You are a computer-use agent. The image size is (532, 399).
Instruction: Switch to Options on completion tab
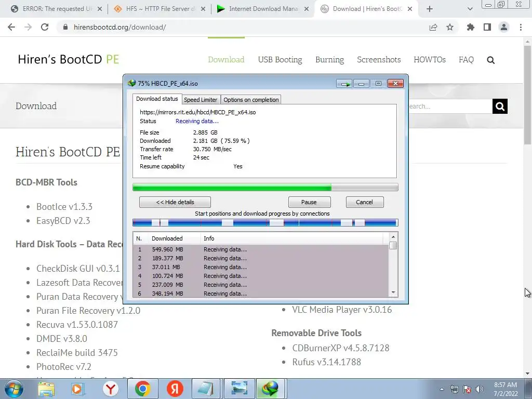coord(251,100)
